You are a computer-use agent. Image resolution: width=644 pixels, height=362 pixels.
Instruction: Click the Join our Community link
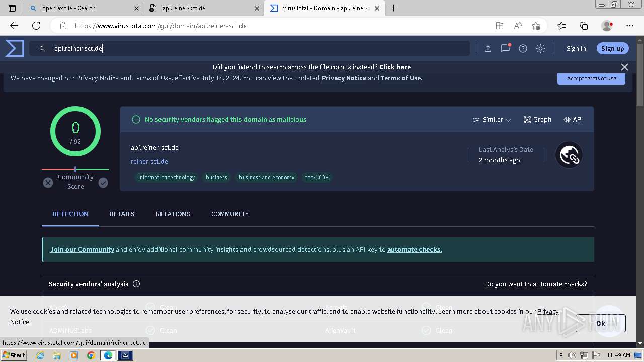tap(82, 249)
